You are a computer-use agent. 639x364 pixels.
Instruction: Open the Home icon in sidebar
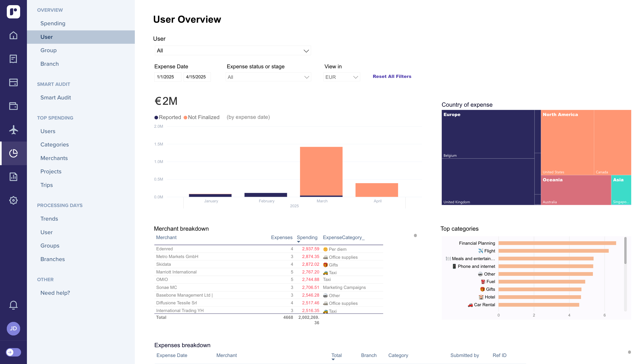(13, 35)
